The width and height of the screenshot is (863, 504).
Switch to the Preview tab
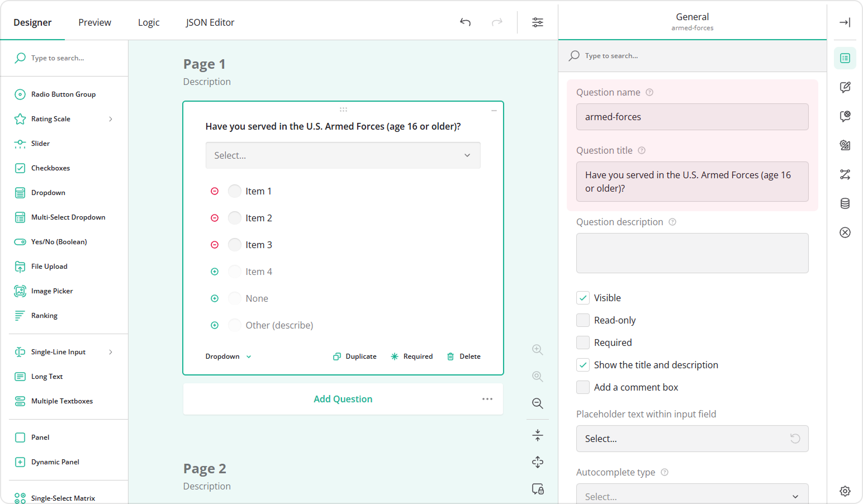(94, 22)
